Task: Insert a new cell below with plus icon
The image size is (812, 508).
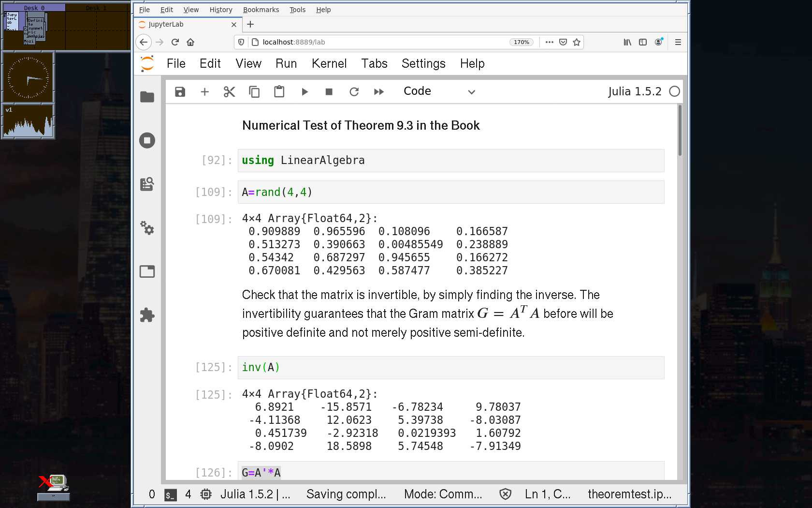Action: tap(204, 92)
